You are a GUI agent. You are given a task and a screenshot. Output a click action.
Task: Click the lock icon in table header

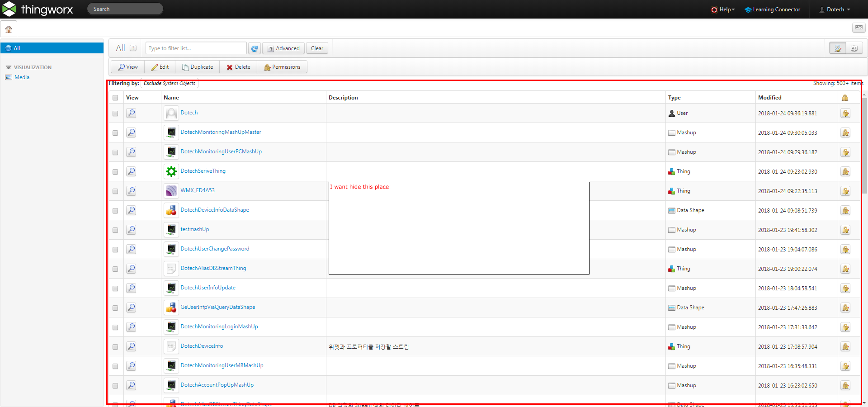[x=845, y=98]
